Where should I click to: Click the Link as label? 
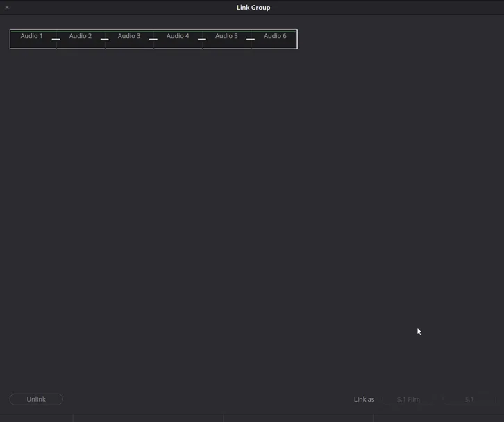(364, 400)
